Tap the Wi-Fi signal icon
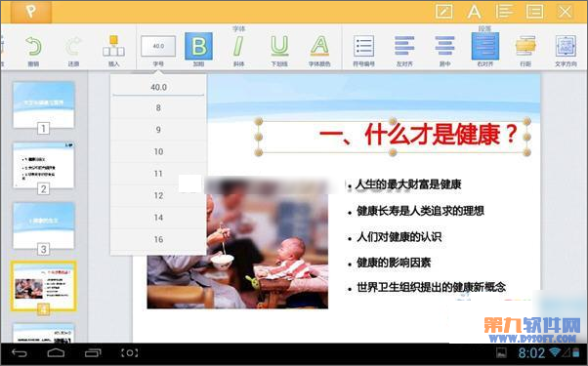 (x=555, y=352)
